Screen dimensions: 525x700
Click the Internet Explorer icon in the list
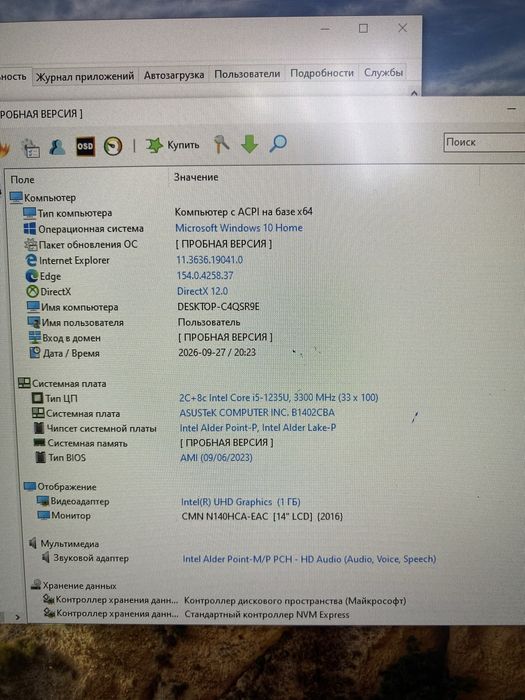(31, 260)
